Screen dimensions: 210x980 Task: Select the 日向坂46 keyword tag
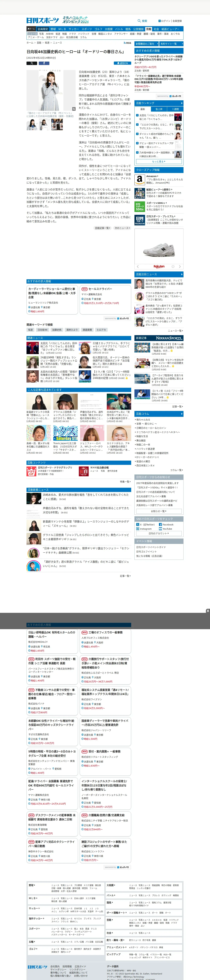42,330
